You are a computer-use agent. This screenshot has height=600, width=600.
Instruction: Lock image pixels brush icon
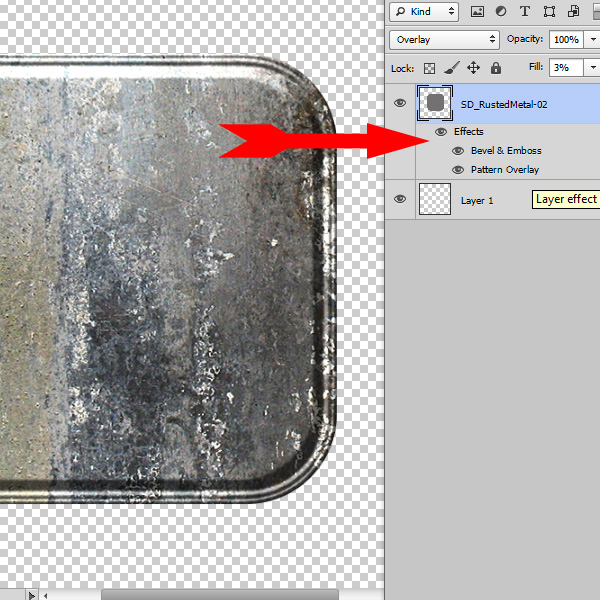(x=452, y=68)
